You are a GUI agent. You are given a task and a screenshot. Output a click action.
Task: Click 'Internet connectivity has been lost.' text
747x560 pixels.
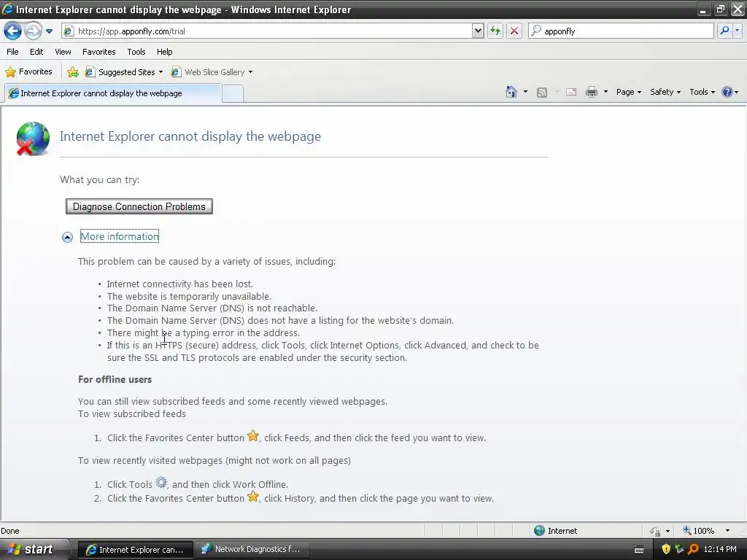[x=180, y=284]
